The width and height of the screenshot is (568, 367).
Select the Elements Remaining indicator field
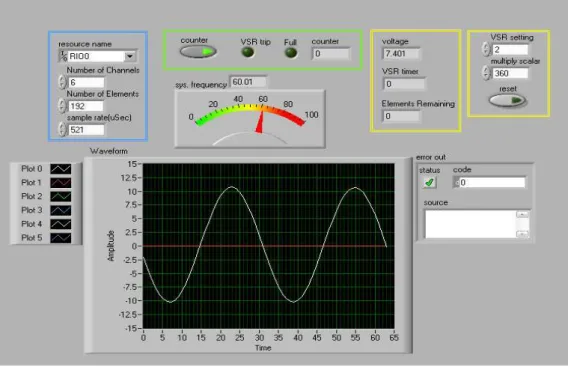click(x=402, y=116)
